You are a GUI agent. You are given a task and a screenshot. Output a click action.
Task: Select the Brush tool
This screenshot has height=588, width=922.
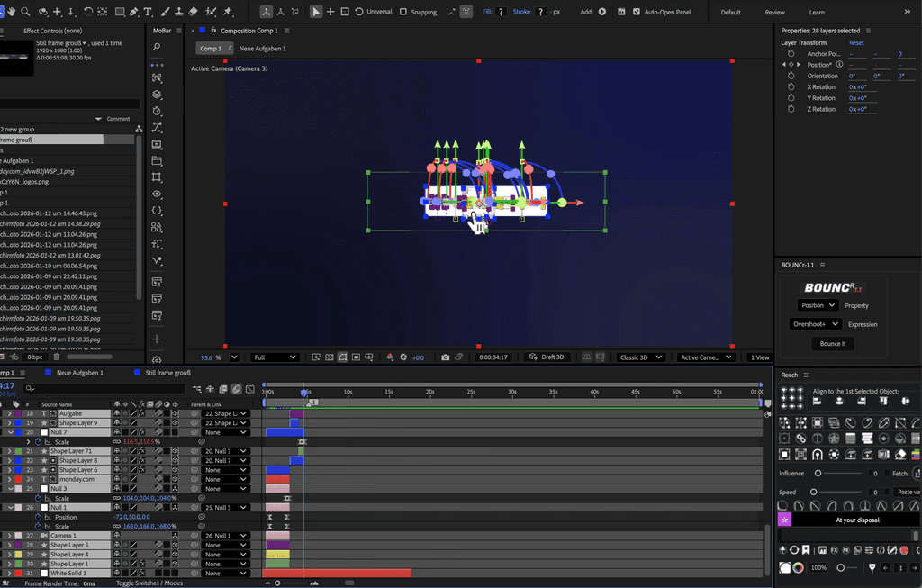[166, 12]
